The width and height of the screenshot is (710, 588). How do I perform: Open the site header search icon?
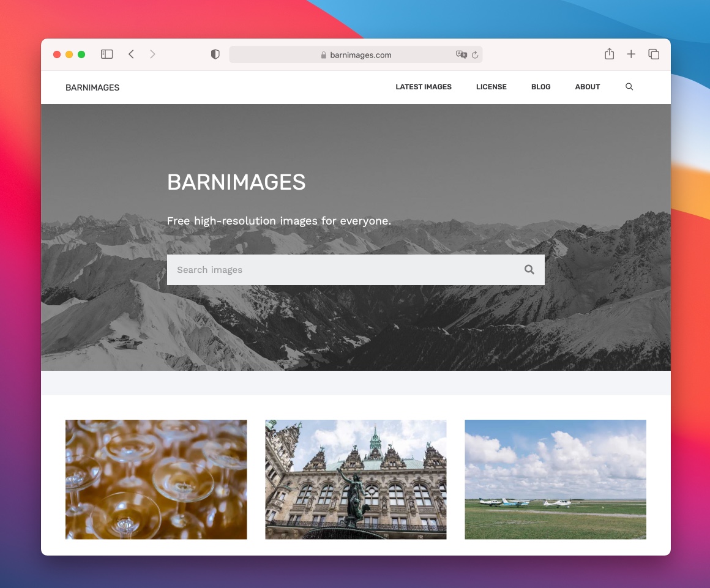coord(629,86)
